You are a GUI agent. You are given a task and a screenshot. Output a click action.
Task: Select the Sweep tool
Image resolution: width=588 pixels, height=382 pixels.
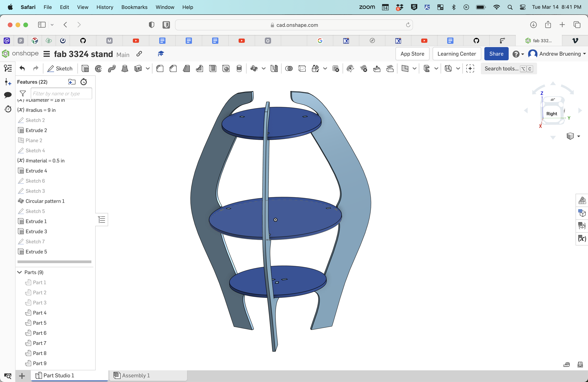[112, 68]
